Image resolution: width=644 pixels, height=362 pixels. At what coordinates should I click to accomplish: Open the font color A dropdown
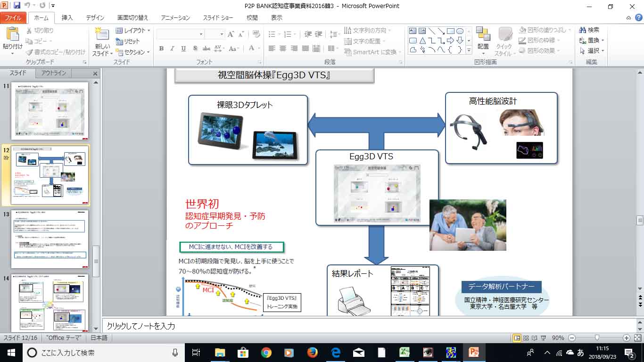click(x=254, y=49)
